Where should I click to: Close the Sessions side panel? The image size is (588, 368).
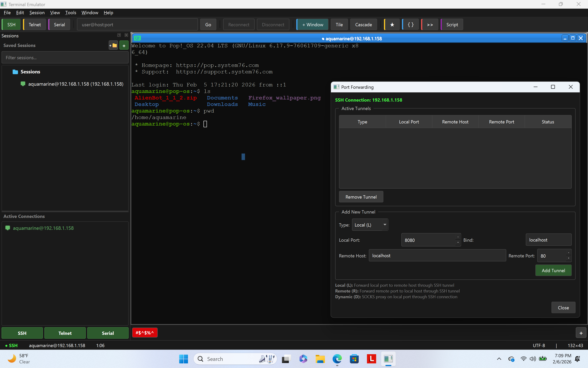(x=126, y=35)
